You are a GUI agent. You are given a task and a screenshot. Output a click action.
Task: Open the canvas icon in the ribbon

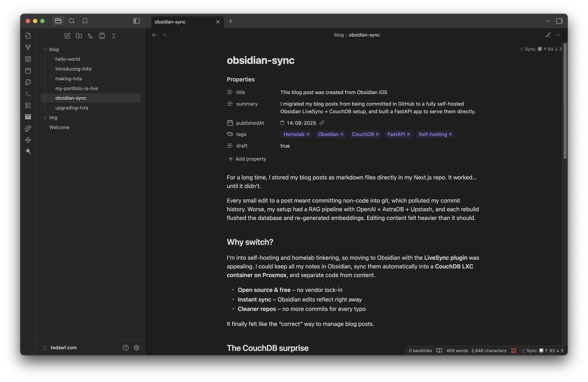coord(28,59)
